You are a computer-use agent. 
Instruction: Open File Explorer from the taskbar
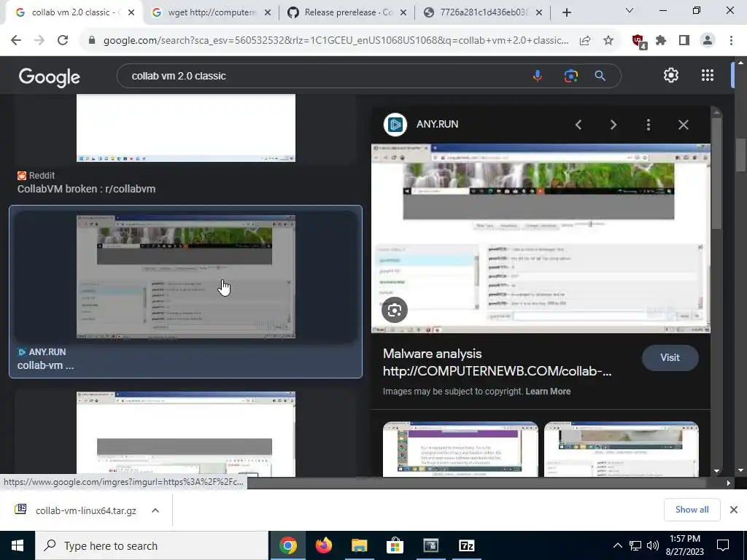(x=359, y=545)
